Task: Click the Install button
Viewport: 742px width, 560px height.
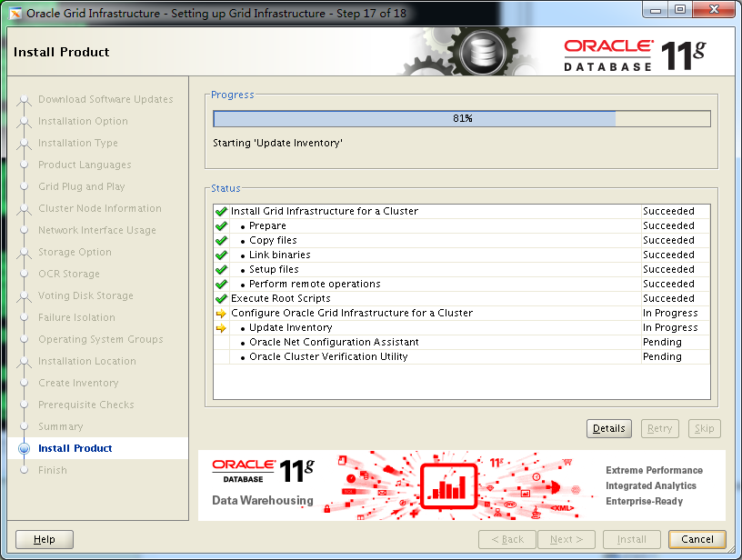Action: point(631,539)
